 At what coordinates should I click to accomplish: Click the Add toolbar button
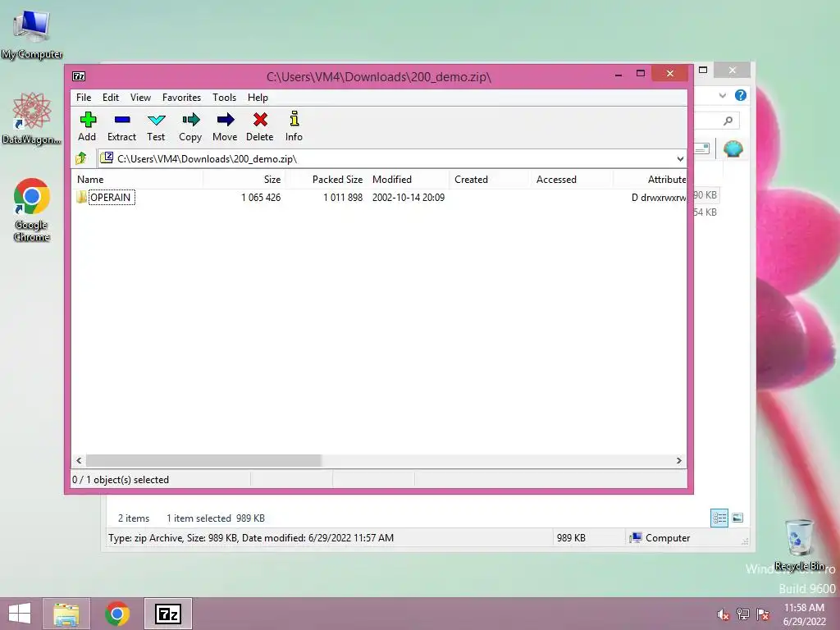[87, 126]
